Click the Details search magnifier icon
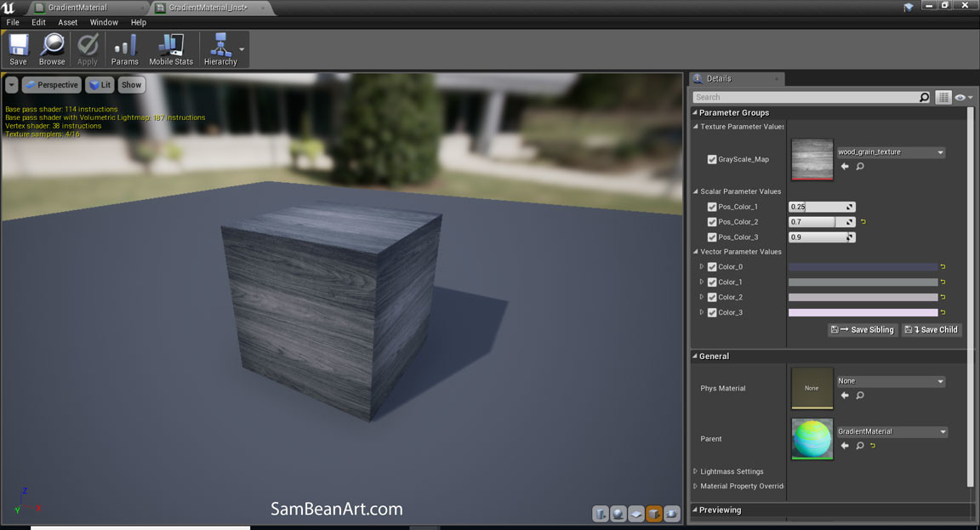 (x=924, y=97)
